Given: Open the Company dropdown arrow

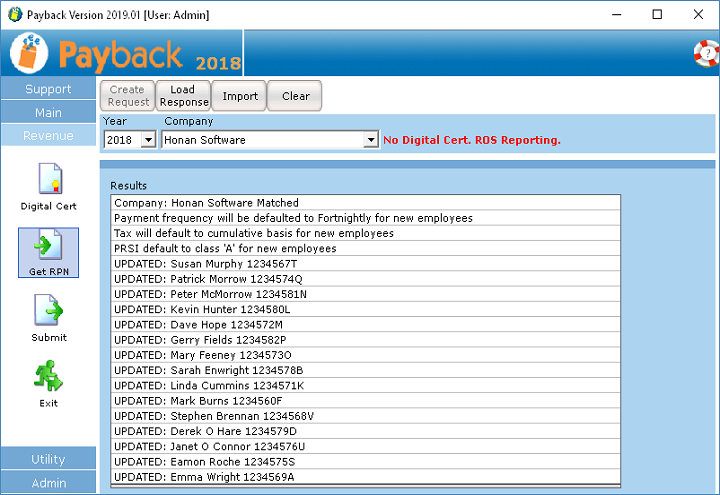Looking at the screenshot, I should tap(370, 141).
